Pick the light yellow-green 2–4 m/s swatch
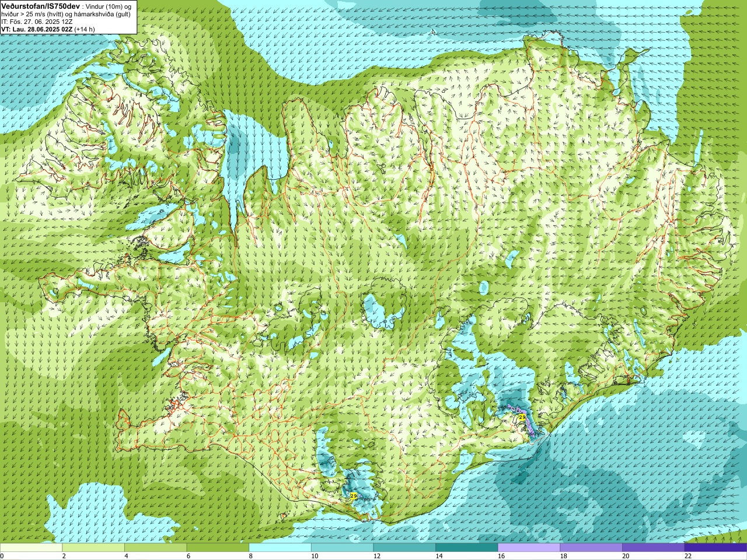747x560 pixels. click(x=93, y=548)
